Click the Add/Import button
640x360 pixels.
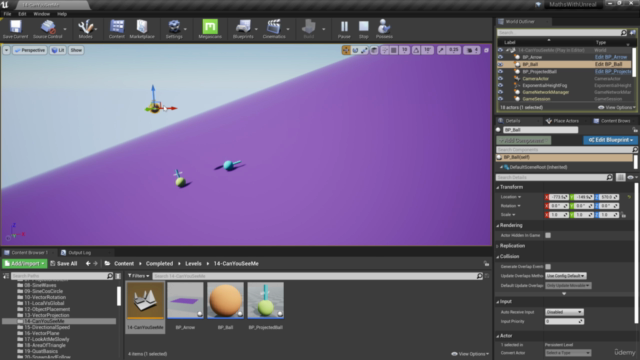[25, 264]
